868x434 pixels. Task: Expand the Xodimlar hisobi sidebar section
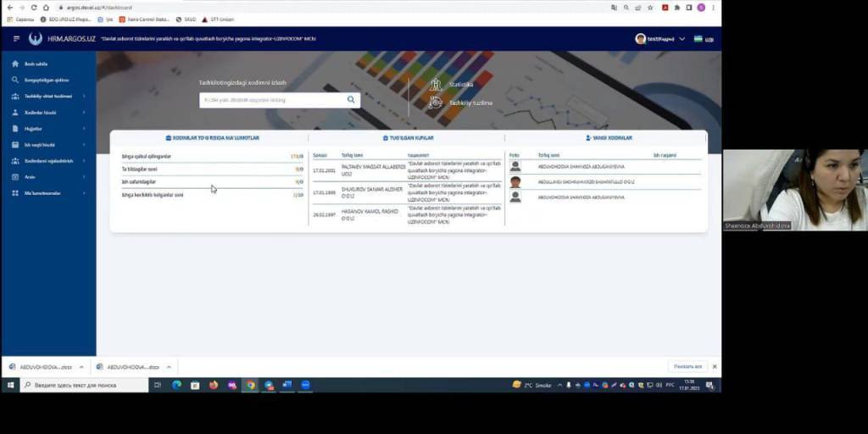pyautogui.click(x=84, y=112)
